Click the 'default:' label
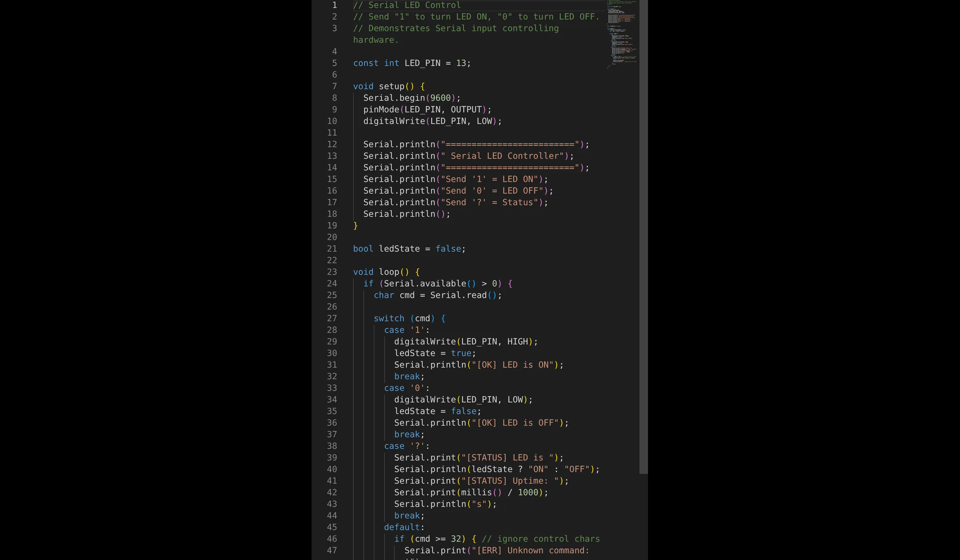 tap(404, 527)
